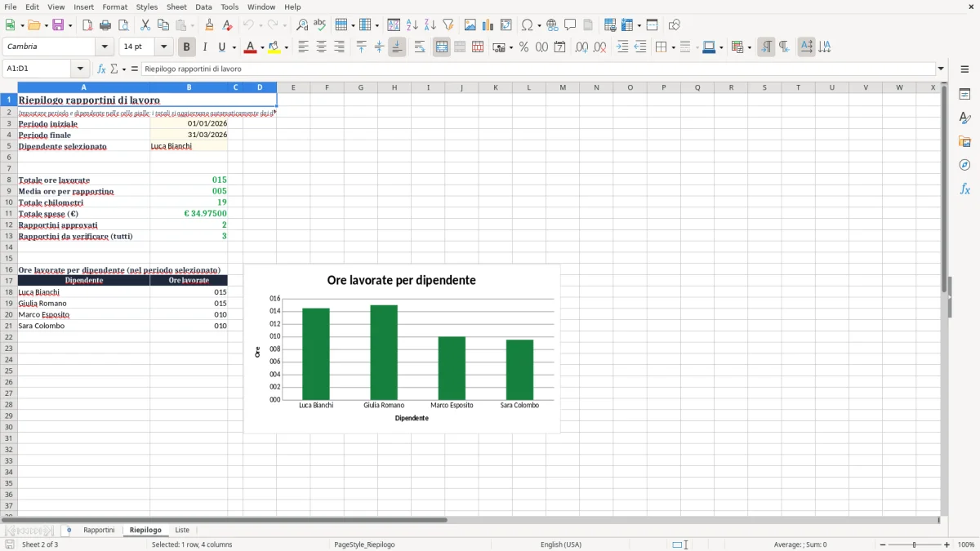Click the Zoom Out minus button
980x551 pixels.
[883, 544]
